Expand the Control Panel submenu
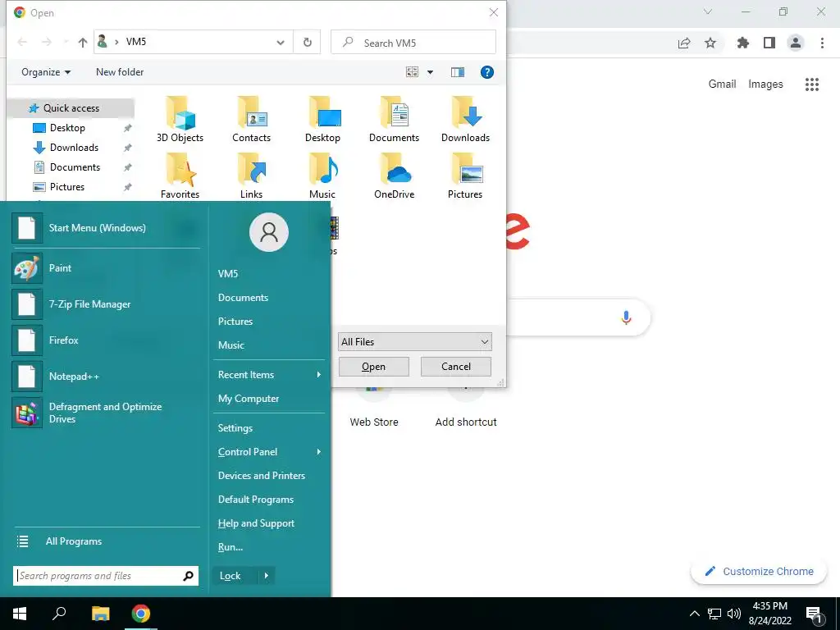Viewport: 840px width, 630px height. [319, 452]
